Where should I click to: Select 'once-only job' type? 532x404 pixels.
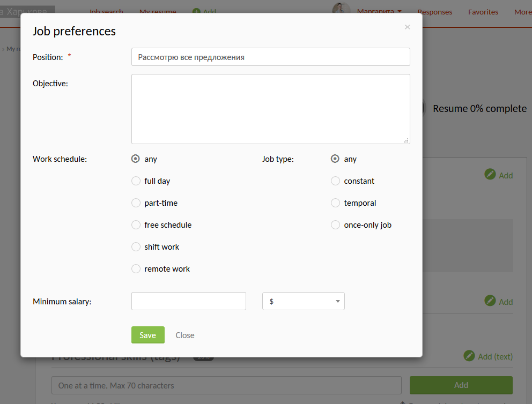pyautogui.click(x=336, y=225)
